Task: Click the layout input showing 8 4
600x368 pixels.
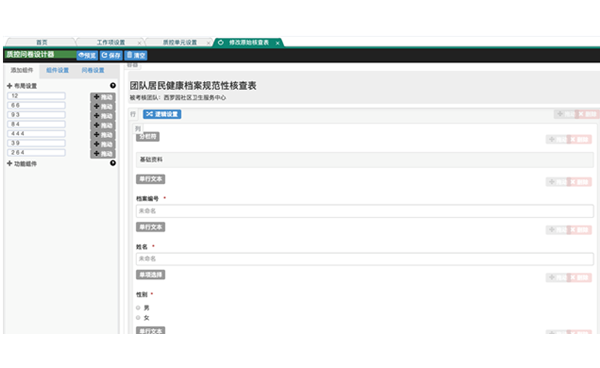Action: (x=36, y=124)
